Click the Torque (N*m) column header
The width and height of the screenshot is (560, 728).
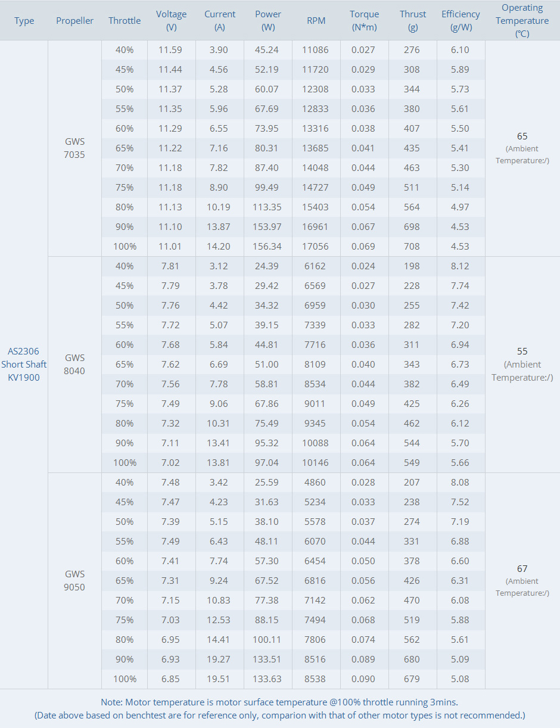pos(364,20)
